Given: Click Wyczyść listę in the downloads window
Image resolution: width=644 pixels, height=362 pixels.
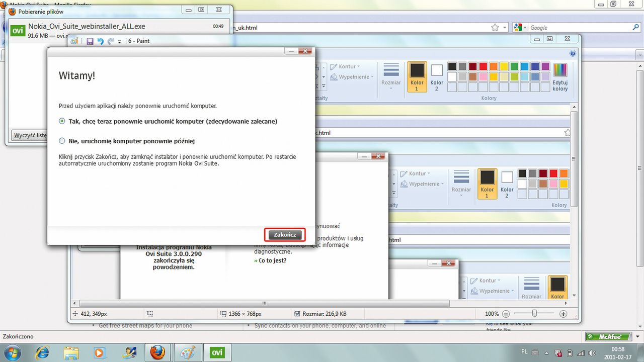Looking at the screenshot, I should [30, 135].
